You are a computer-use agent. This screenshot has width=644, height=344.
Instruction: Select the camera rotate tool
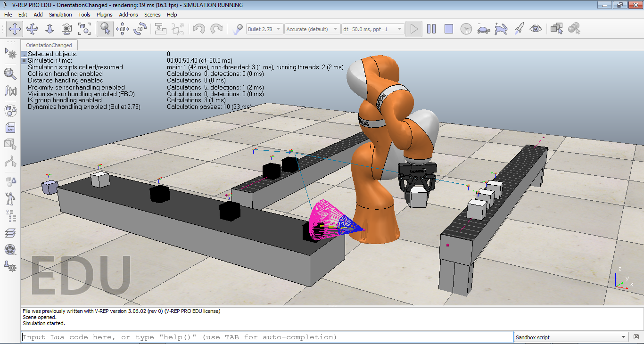click(32, 29)
